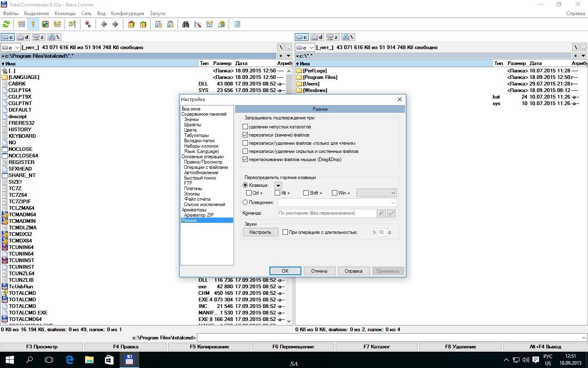Enable confirmation for deleting non-empty directories
Image resolution: width=588 pixels, height=368 pixels.
point(245,127)
